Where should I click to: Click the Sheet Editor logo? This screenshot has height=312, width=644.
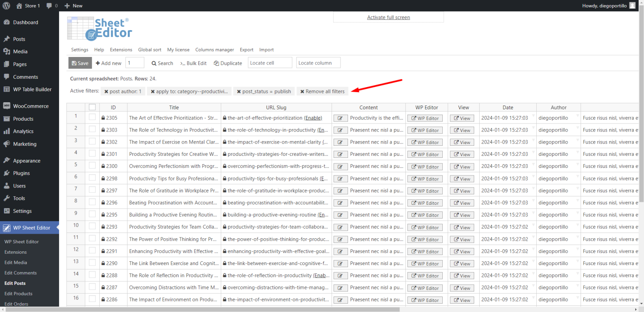(x=100, y=29)
